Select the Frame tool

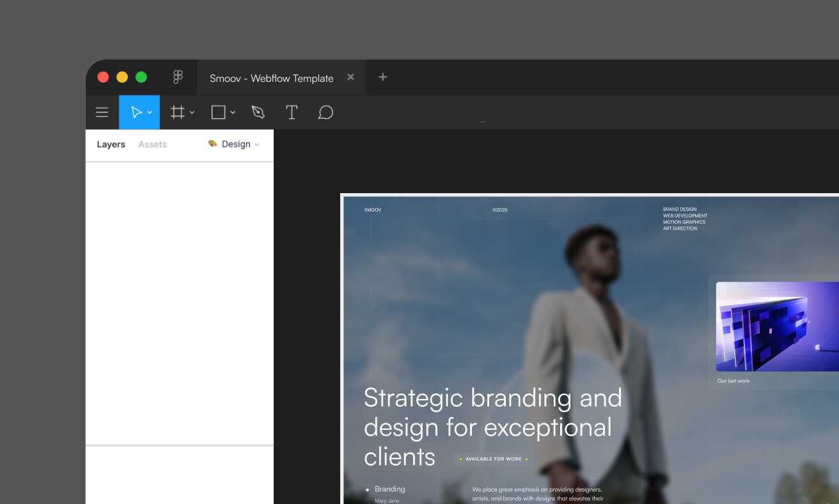[178, 113]
